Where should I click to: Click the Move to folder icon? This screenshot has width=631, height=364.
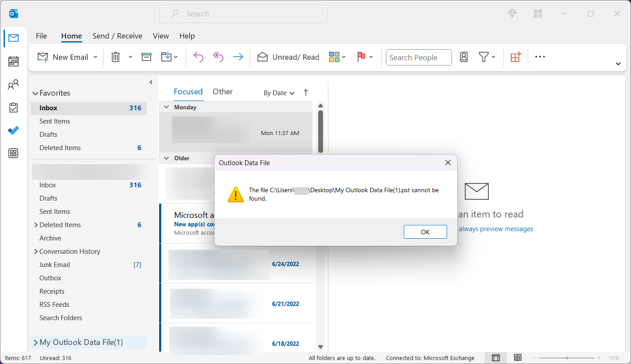click(x=166, y=57)
